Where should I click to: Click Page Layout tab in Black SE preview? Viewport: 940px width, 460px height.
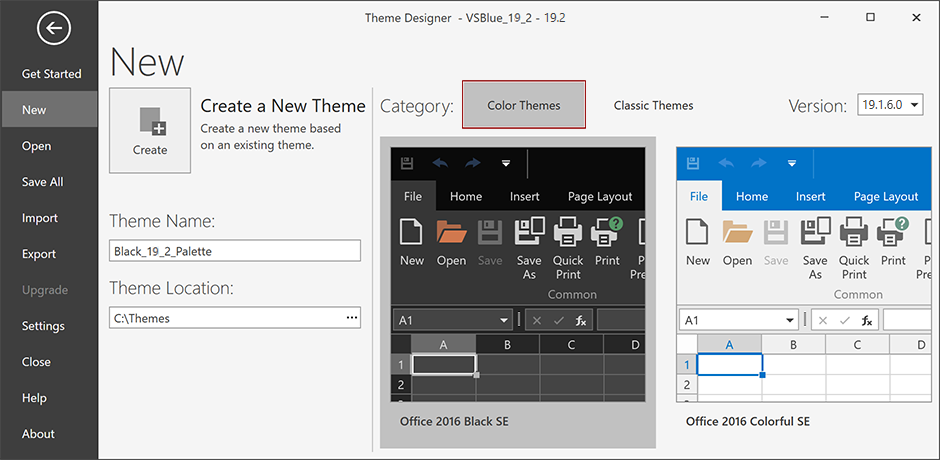pyautogui.click(x=599, y=196)
